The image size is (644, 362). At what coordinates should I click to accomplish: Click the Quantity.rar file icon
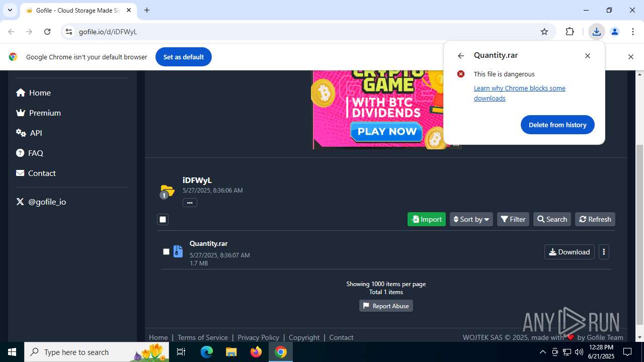[x=178, y=251]
